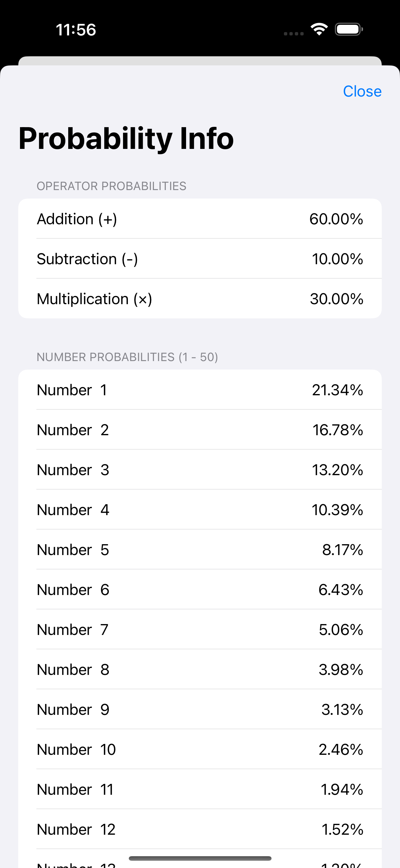Image resolution: width=400 pixels, height=868 pixels.
Task: Select the Subtraction (-) row
Action: click(x=200, y=258)
